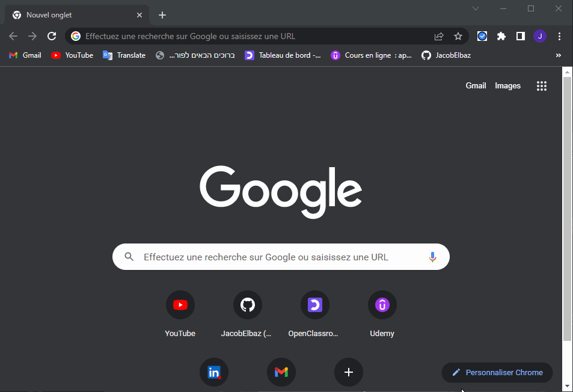The height and width of the screenshot is (392, 573).
Task: Open a new tab with plus button
Action: (x=162, y=15)
